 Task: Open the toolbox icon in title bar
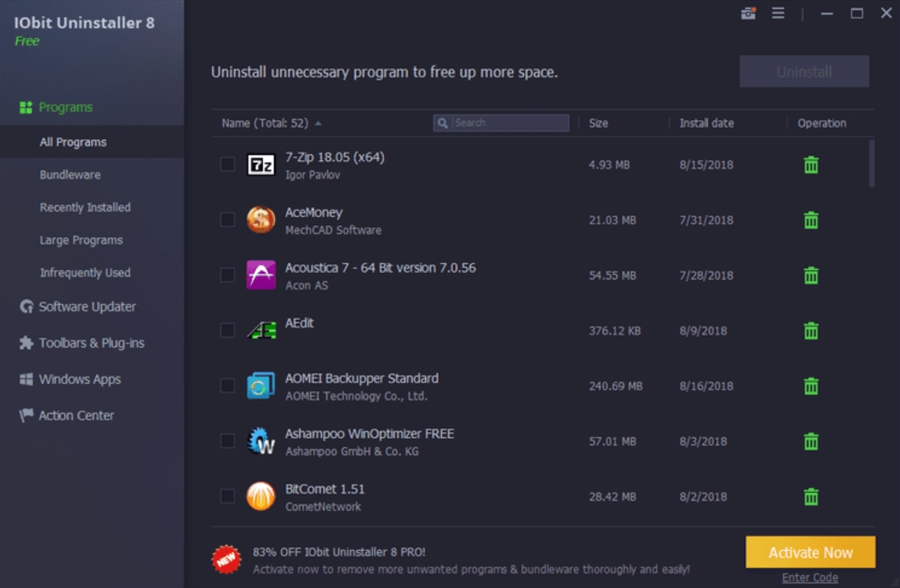click(x=748, y=13)
